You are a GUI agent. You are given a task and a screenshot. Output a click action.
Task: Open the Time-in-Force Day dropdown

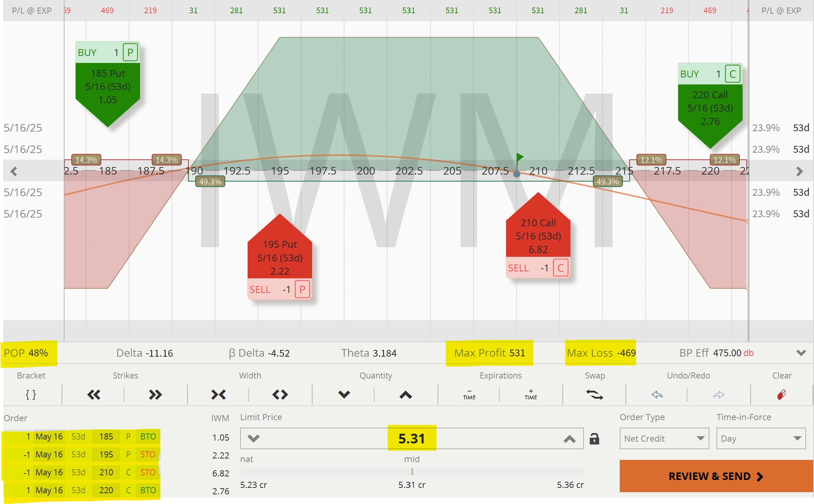[x=761, y=438]
